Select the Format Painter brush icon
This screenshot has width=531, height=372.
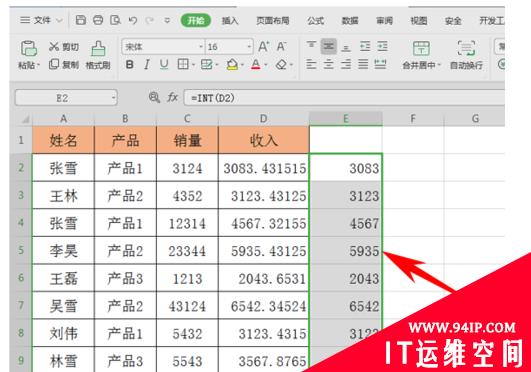[98, 48]
